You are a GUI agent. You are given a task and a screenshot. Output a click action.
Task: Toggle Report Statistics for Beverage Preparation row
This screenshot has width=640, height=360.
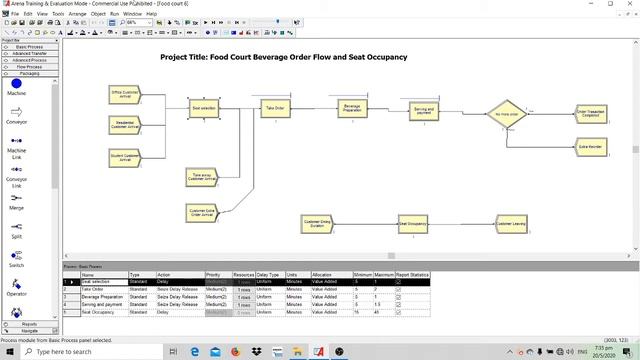point(398,297)
